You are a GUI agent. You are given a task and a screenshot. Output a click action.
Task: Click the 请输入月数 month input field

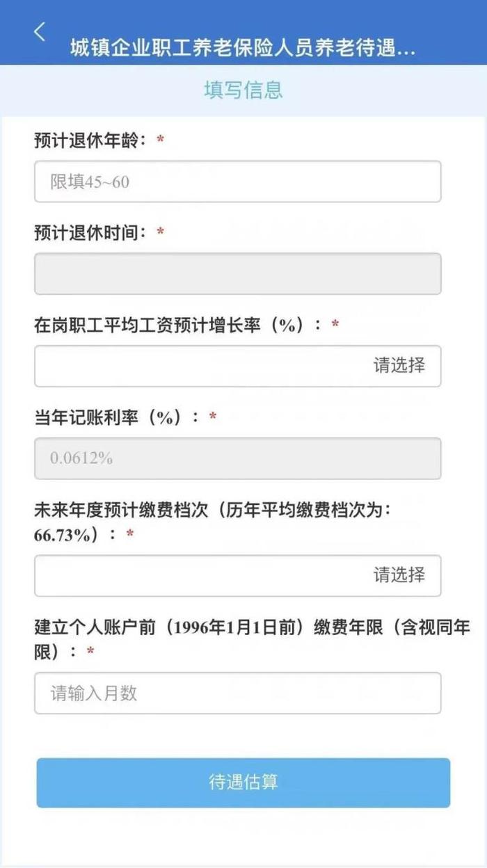pyautogui.click(x=237, y=693)
